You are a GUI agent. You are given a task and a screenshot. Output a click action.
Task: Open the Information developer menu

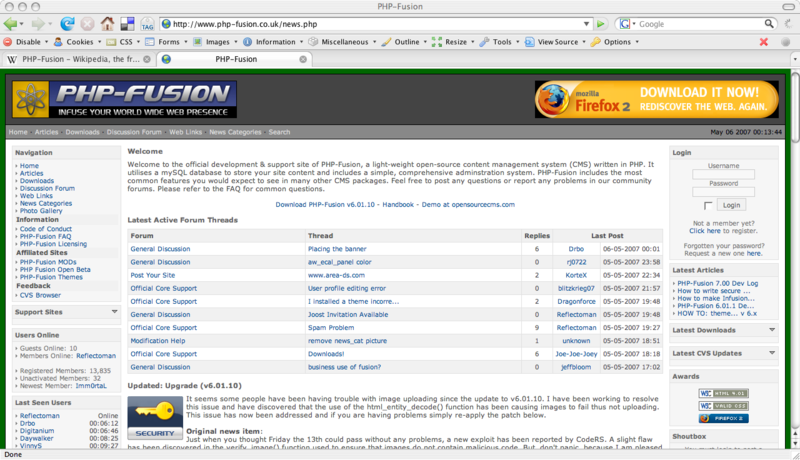click(273, 42)
